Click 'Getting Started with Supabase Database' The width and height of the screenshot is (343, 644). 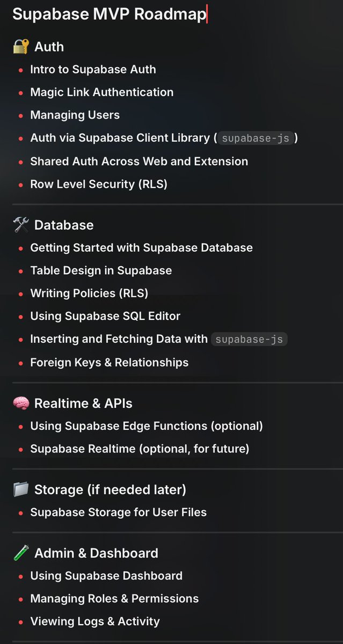click(141, 247)
